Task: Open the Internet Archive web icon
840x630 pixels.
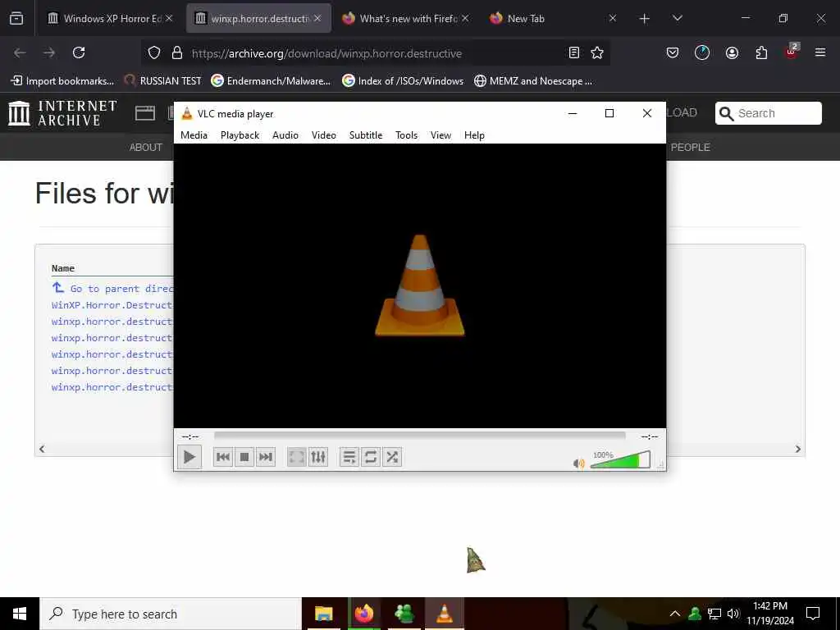Action: [x=144, y=113]
